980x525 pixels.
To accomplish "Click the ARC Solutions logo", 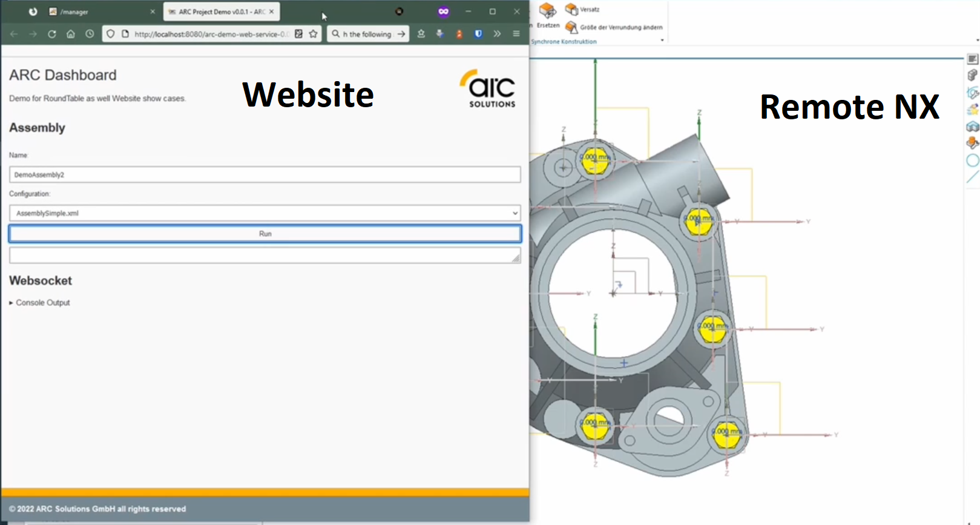I will (488, 88).
